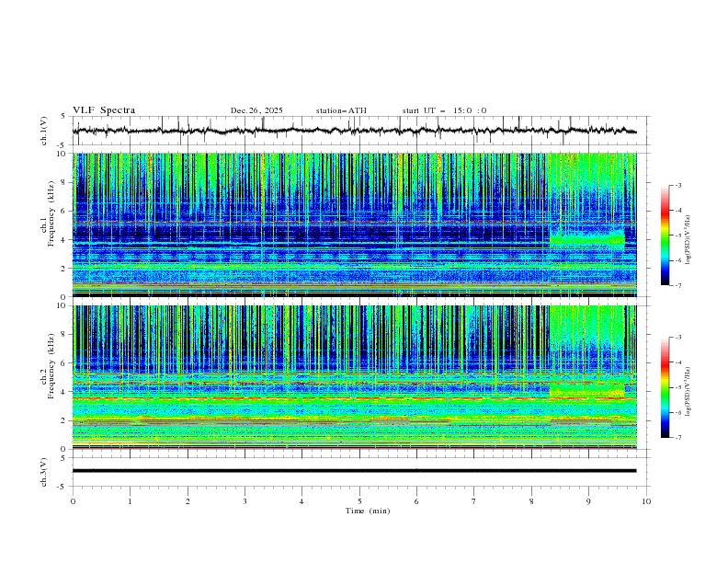
Task: Click time axis tick label "7"
Action: pyautogui.click(x=474, y=501)
